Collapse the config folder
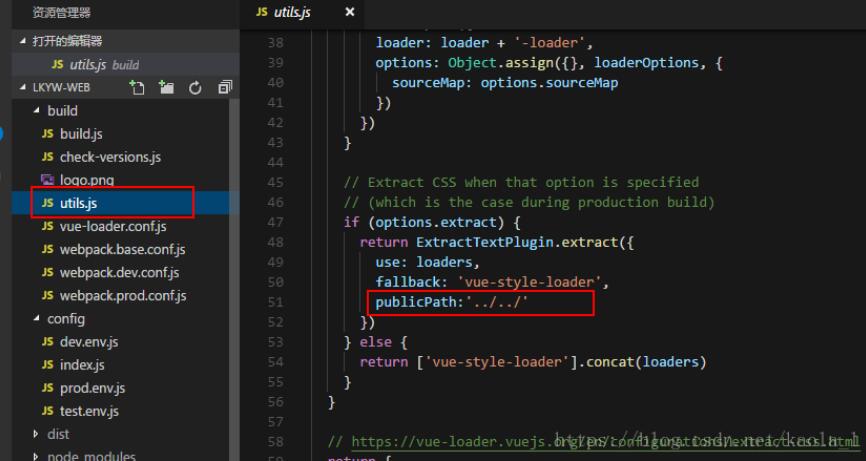Screen dimensions: 866x461 pos(36,319)
